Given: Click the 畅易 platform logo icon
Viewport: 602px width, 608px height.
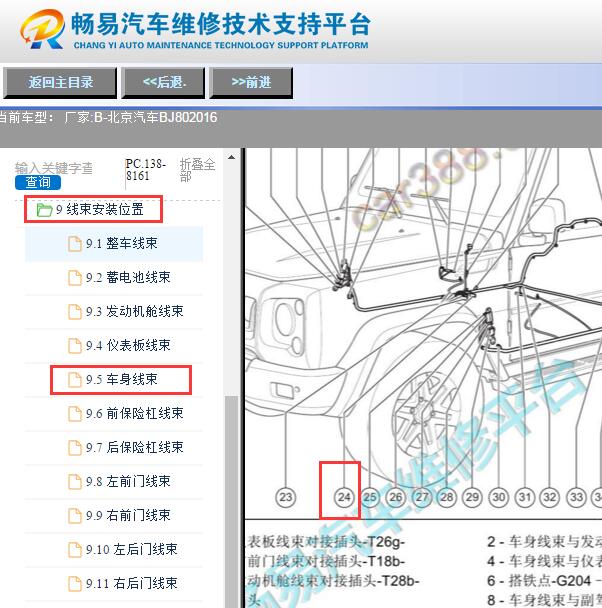Looking at the screenshot, I should pyautogui.click(x=42, y=29).
